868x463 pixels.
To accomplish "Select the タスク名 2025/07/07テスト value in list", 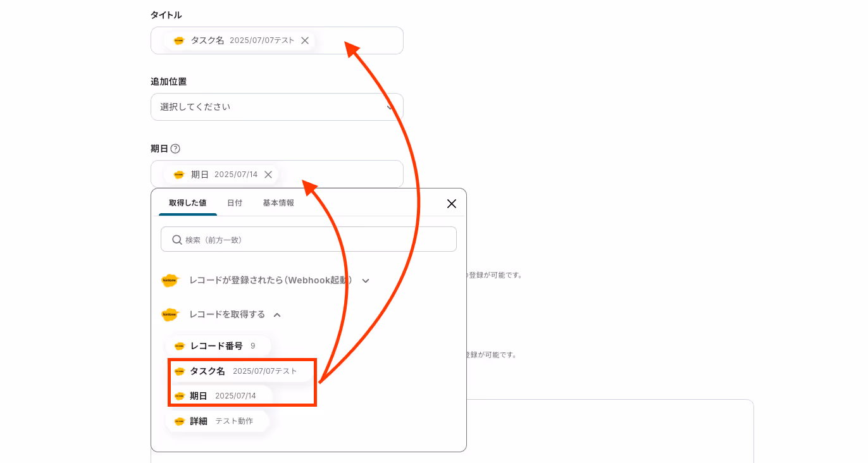I will (x=240, y=371).
